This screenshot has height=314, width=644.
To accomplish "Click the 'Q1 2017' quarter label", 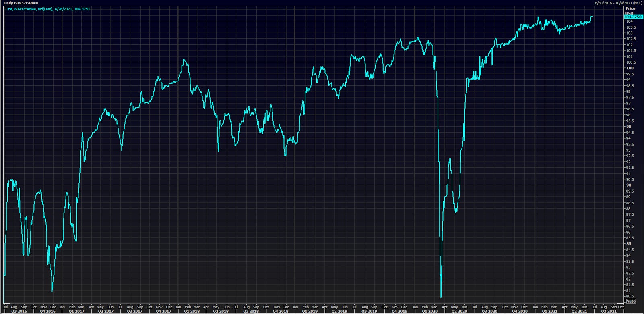I will (x=76, y=311).
